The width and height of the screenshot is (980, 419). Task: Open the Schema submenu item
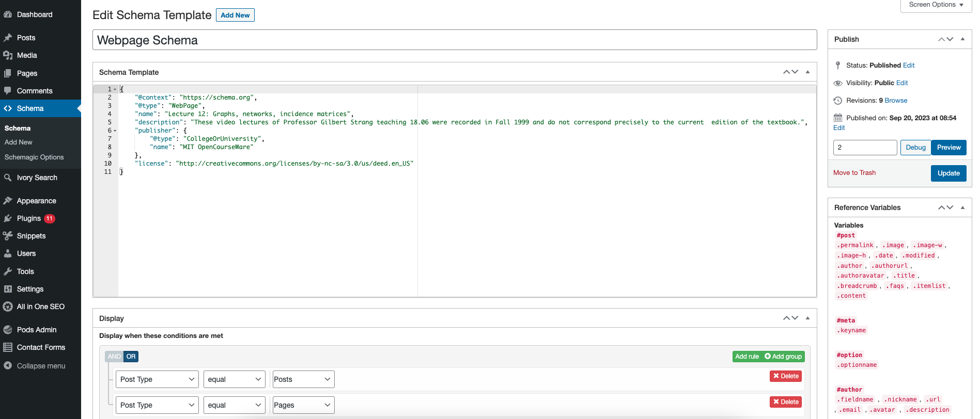pos(18,128)
